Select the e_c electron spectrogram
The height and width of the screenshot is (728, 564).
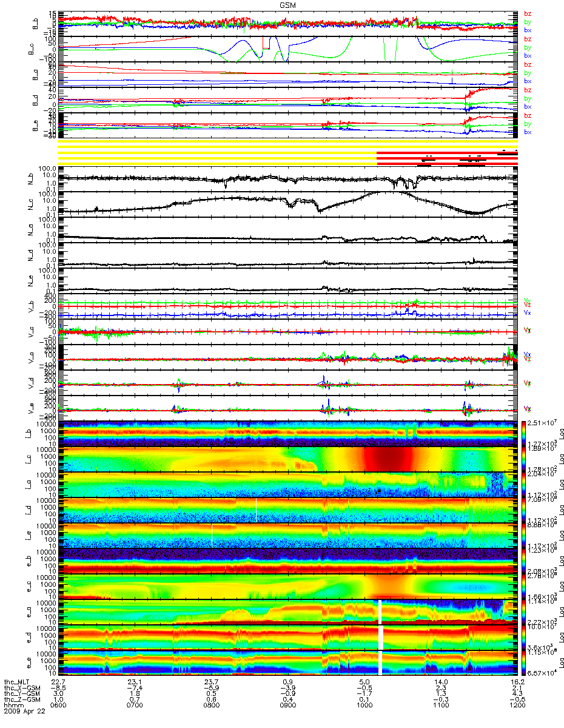pyautogui.click(x=288, y=586)
